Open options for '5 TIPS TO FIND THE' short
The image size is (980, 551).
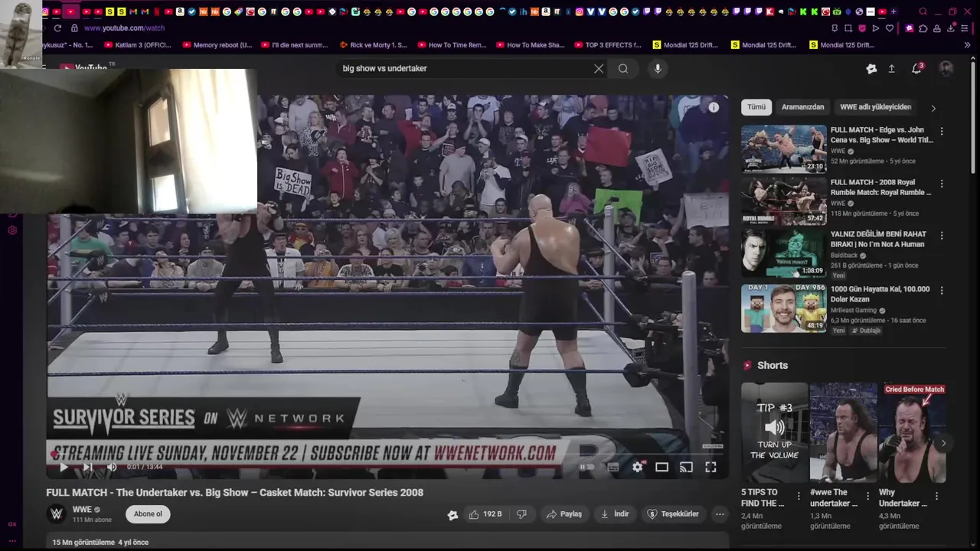click(799, 496)
